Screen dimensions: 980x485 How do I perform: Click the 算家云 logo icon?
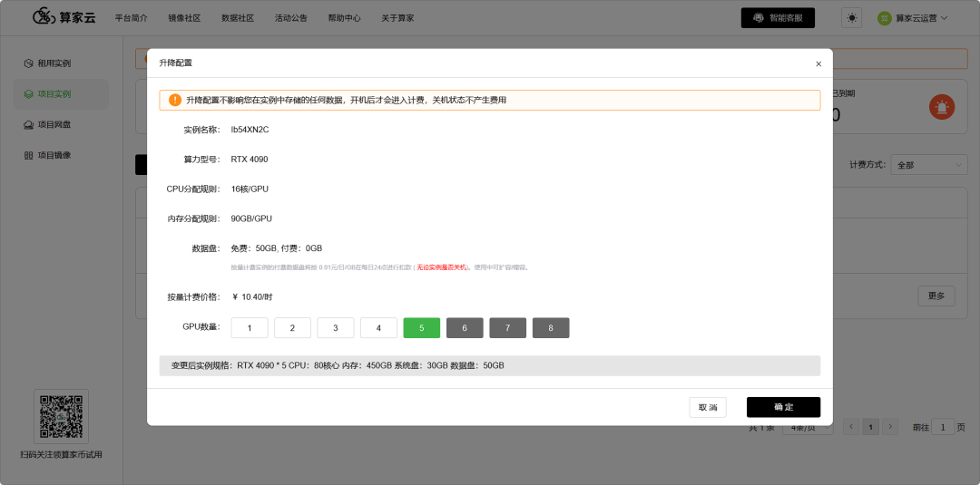(45, 17)
